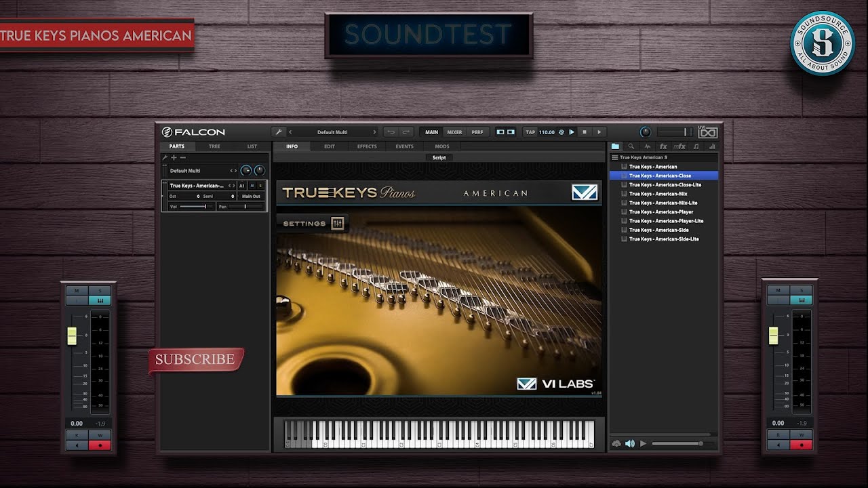Select the MODS tab
The image size is (868, 488).
pyautogui.click(x=442, y=146)
